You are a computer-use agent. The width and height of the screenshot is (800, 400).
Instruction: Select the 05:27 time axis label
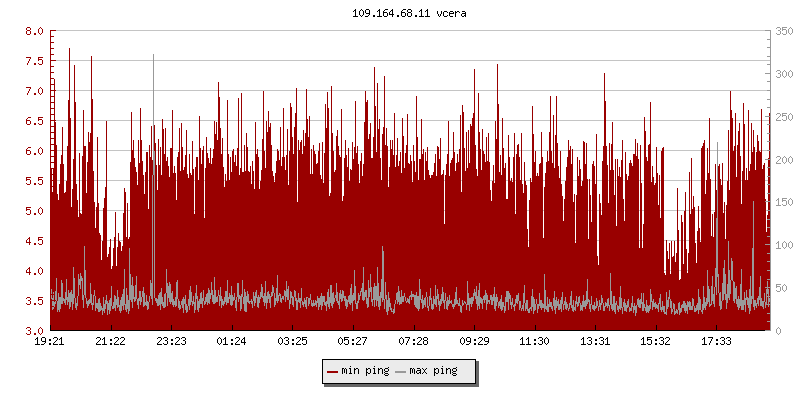(353, 341)
